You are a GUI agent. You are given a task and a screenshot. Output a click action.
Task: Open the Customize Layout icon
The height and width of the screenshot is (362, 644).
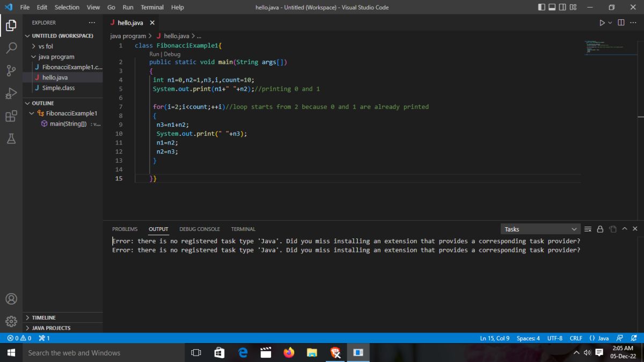[573, 8]
